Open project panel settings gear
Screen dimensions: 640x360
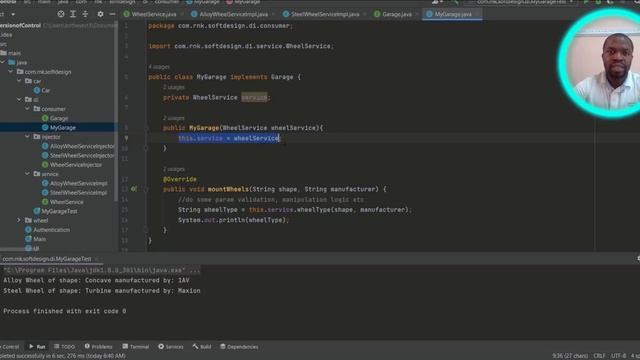[100, 14]
